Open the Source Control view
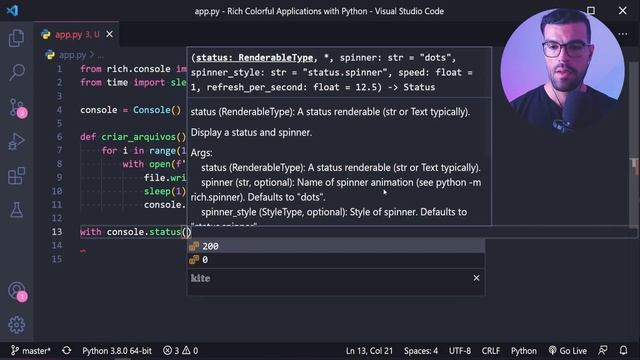This screenshot has height=360, width=640. click(17, 108)
